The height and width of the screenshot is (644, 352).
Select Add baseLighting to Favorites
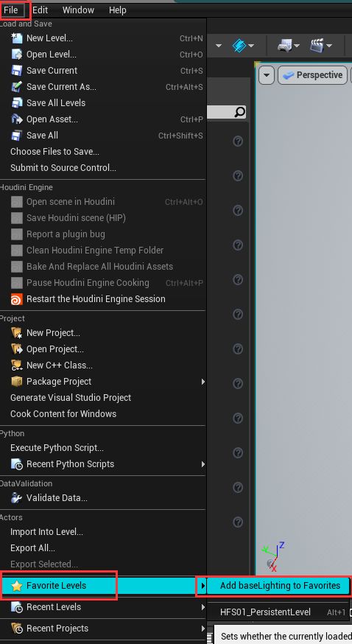pyautogui.click(x=279, y=586)
